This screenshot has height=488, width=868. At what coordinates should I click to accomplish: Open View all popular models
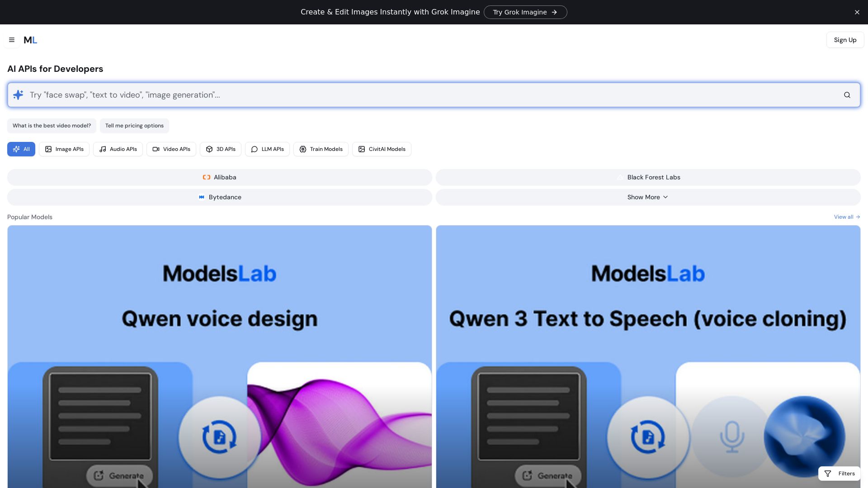click(846, 217)
